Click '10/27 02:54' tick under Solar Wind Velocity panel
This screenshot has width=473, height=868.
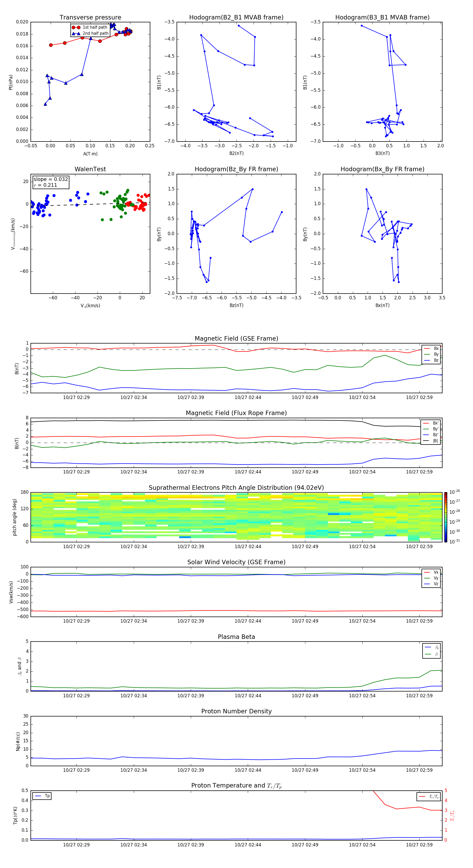pyautogui.click(x=362, y=621)
